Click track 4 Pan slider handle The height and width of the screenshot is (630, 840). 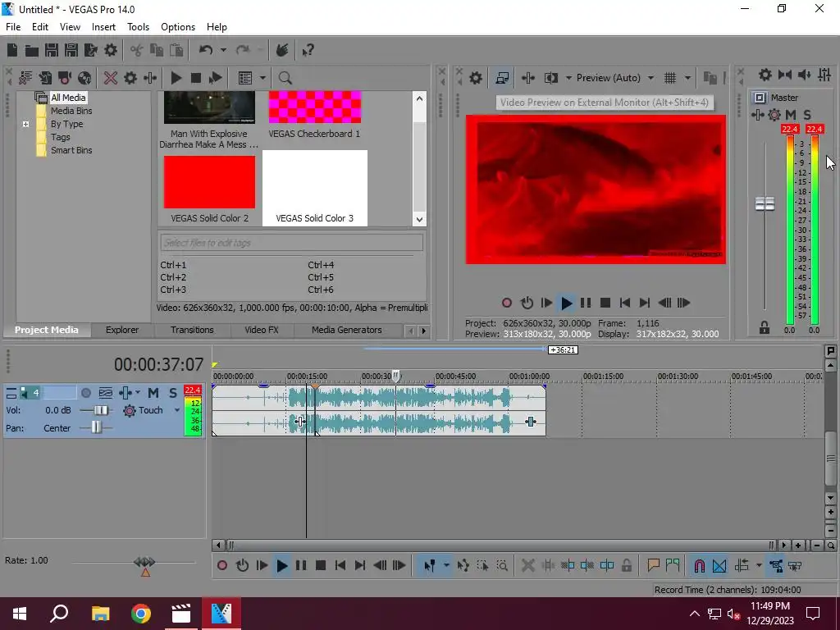[96, 427]
